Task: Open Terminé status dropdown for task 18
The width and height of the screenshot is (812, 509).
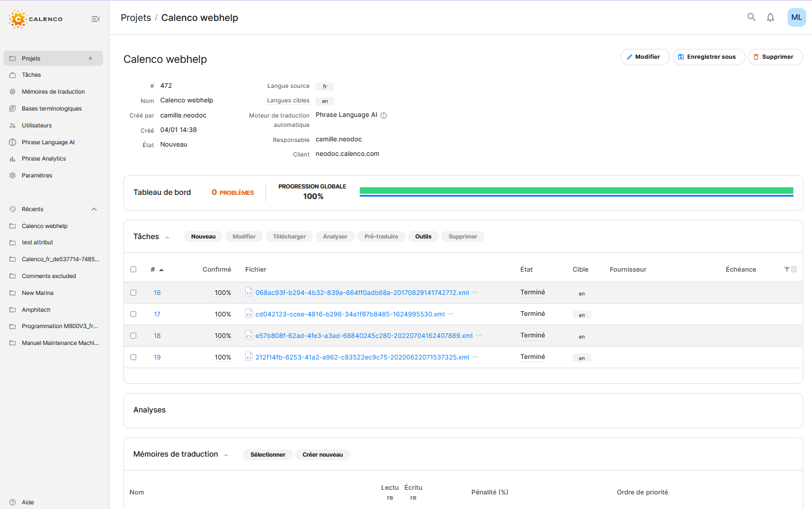Action: (x=533, y=336)
